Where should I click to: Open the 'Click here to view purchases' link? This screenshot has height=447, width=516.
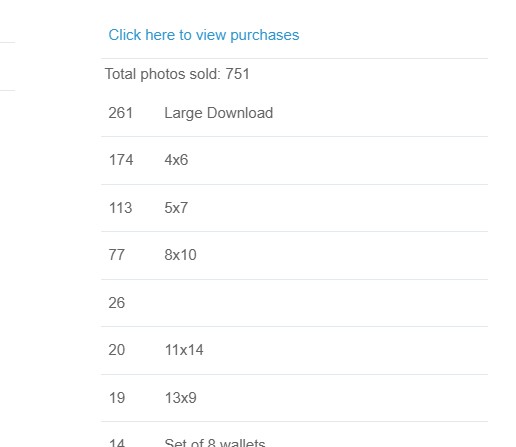click(x=204, y=35)
